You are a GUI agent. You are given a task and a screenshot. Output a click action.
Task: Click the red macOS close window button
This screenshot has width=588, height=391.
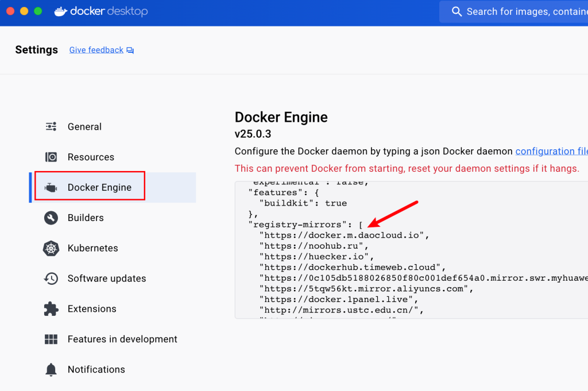coord(10,11)
